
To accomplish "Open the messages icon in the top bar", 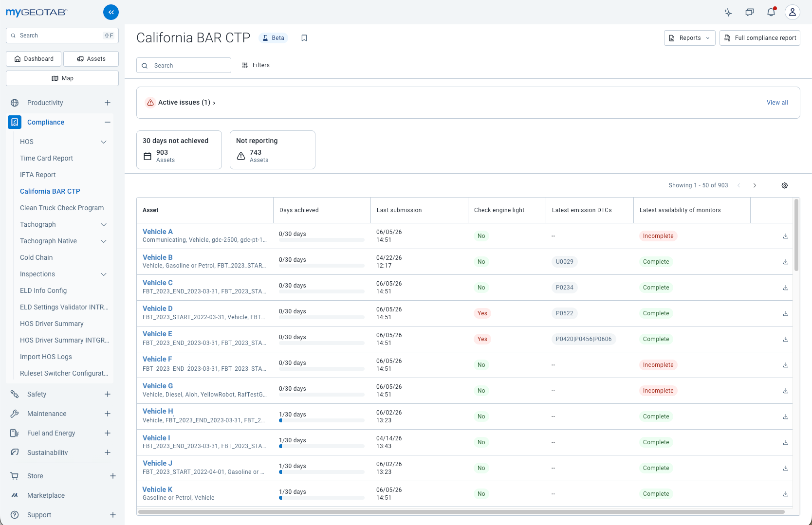I will (750, 12).
